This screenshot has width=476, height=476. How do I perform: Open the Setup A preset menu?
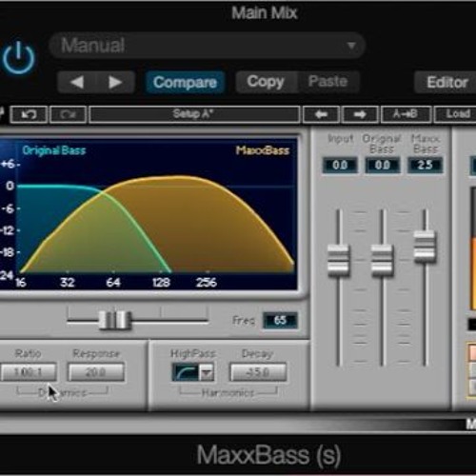194,114
